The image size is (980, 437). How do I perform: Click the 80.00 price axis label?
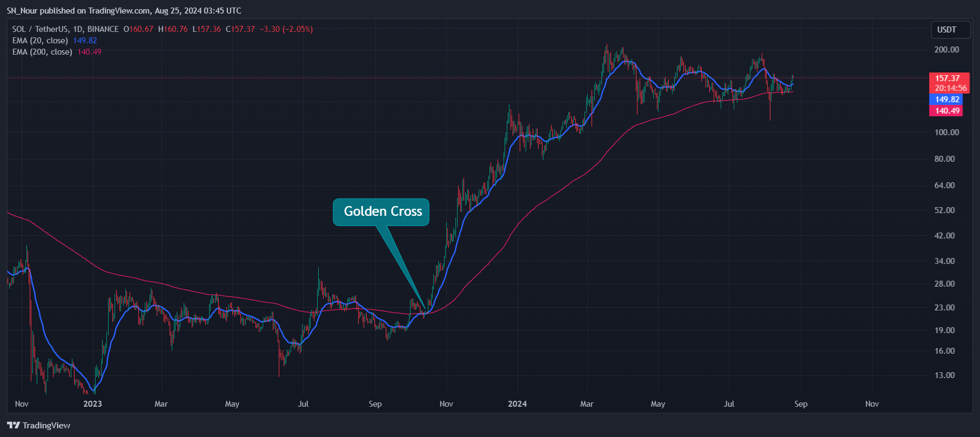pyautogui.click(x=945, y=159)
